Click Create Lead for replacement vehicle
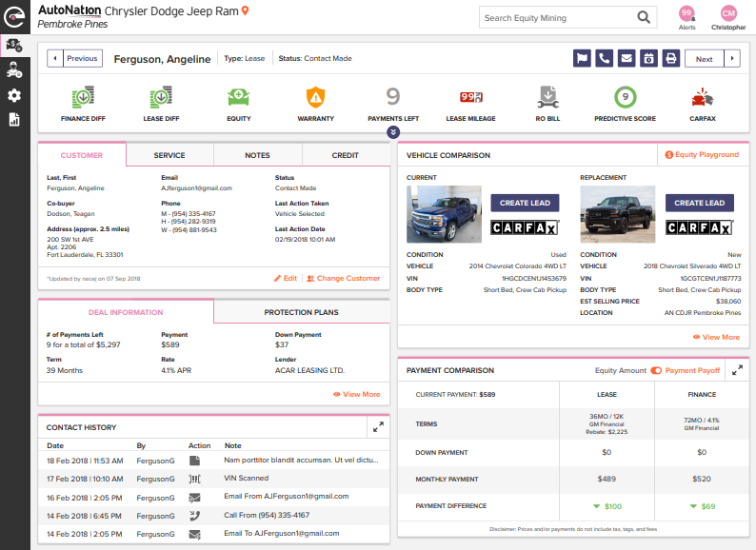Image resolution: width=756 pixels, height=550 pixels. 699,203
